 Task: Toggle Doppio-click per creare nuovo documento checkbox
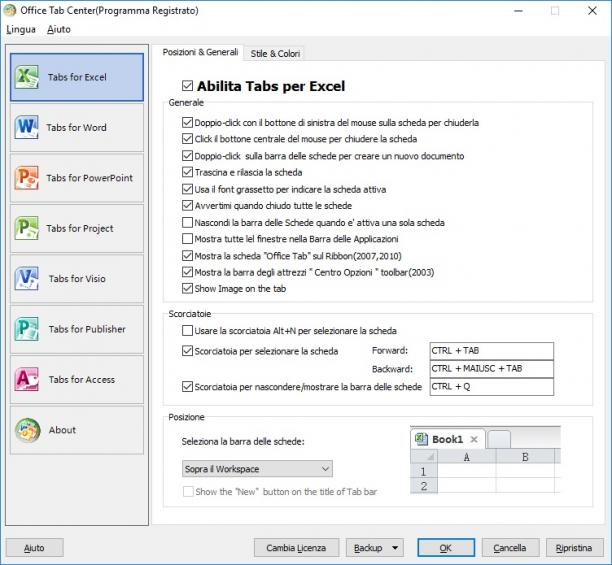187,156
